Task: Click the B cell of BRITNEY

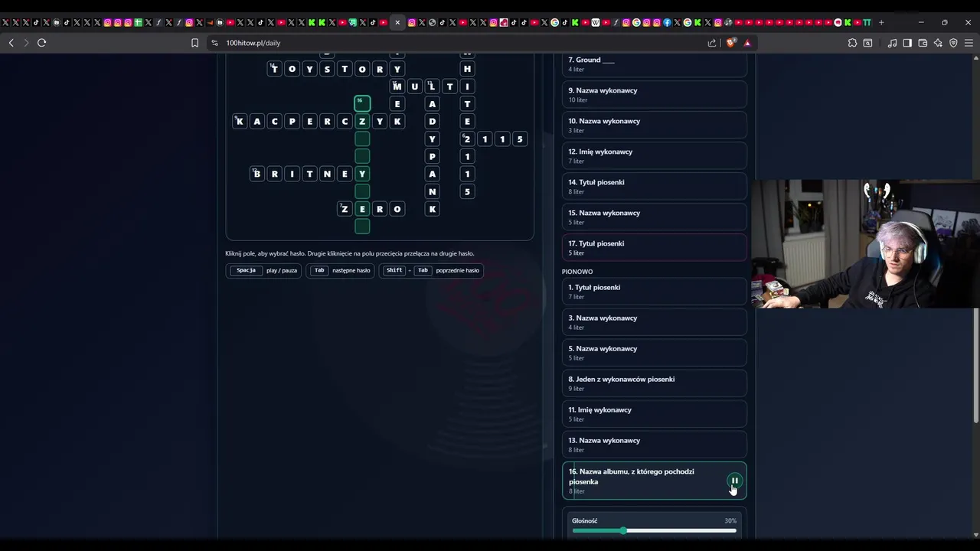Action: (x=256, y=174)
